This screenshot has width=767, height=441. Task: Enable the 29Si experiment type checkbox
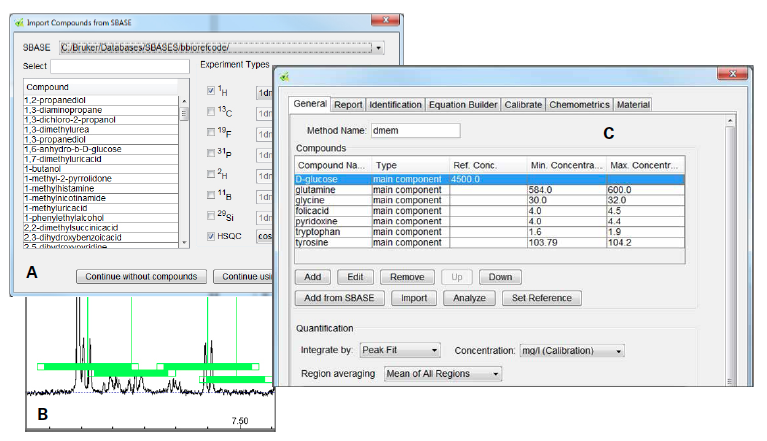pos(211,216)
